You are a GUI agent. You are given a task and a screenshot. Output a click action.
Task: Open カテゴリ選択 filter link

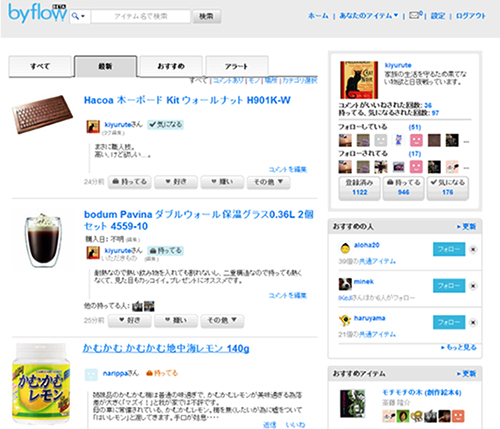tap(300, 81)
